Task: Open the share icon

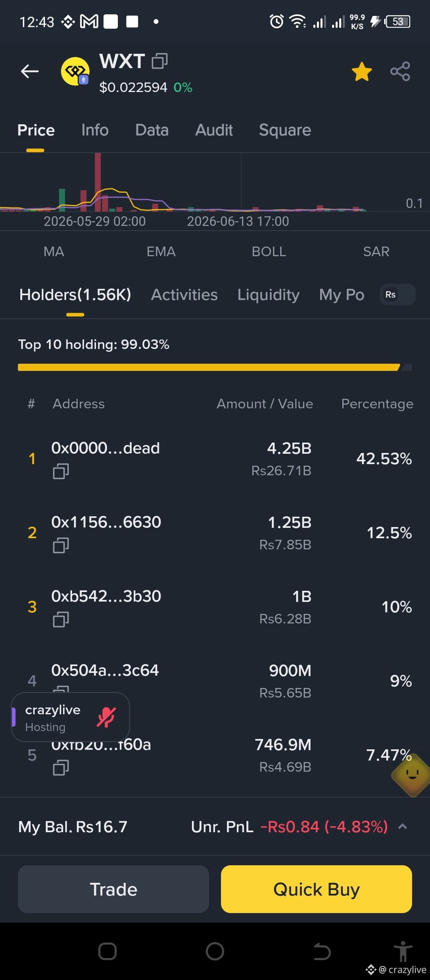Action: click(400, 71)
